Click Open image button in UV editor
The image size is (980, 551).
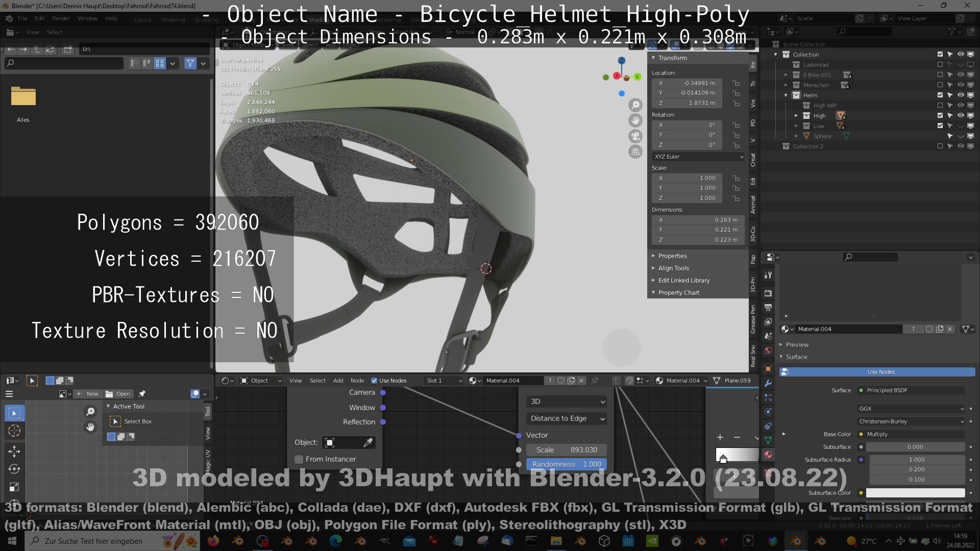pyautogui.click(x=118, y=394)
